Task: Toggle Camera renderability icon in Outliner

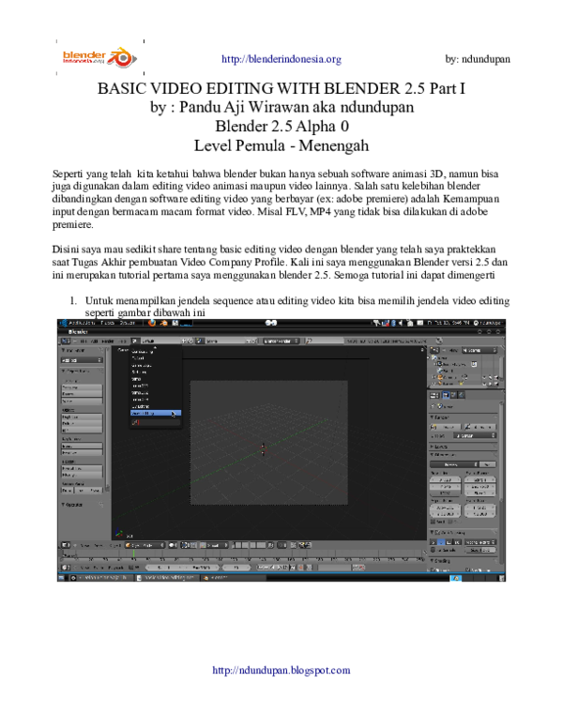Action: [x=496, y=377]
